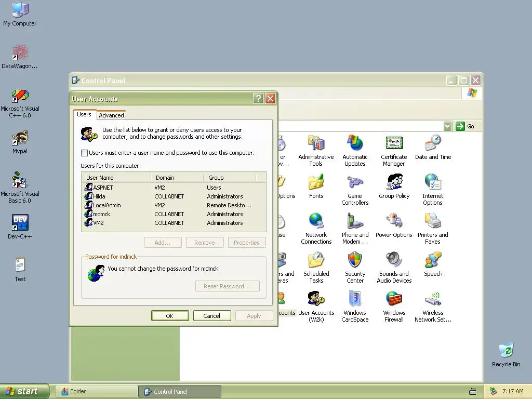Viewport: 532px width, 399px height.
Task: Click OK in User Accounts dialog
Action: pyautogui.click(x=170, y=316)
